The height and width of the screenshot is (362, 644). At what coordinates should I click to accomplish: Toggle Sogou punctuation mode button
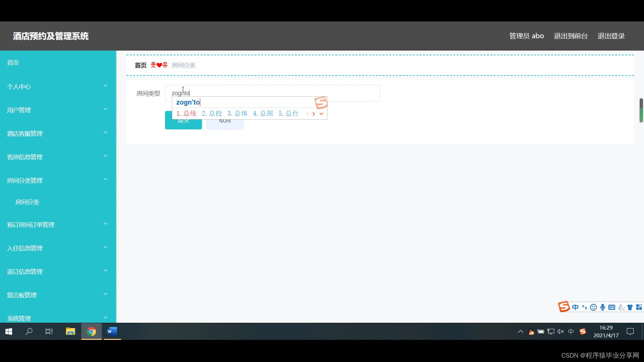coord(584,307)
